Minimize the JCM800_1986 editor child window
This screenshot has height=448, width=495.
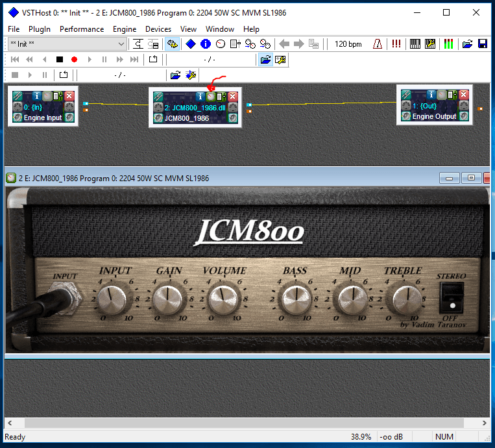coord(449,178)
